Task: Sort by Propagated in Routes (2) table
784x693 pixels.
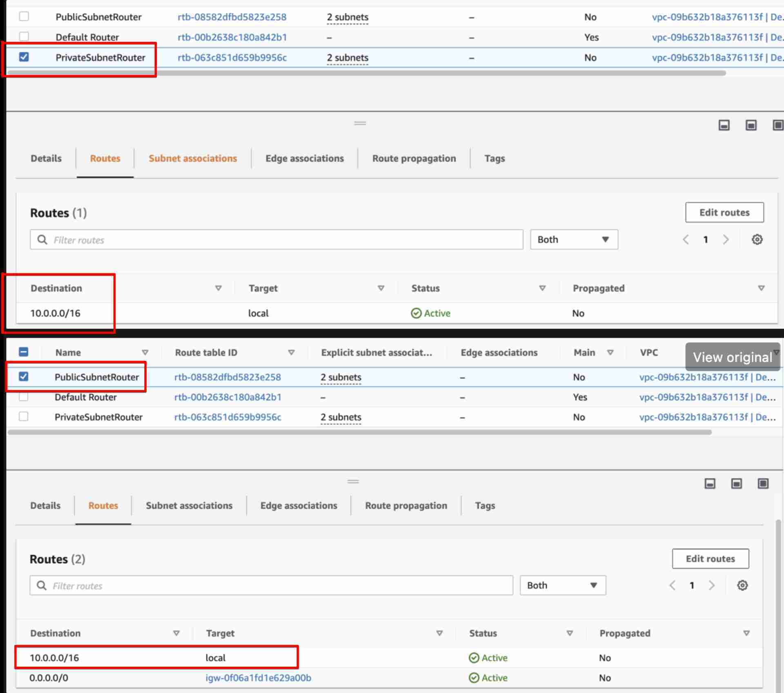Action: [x=746, y=633]
